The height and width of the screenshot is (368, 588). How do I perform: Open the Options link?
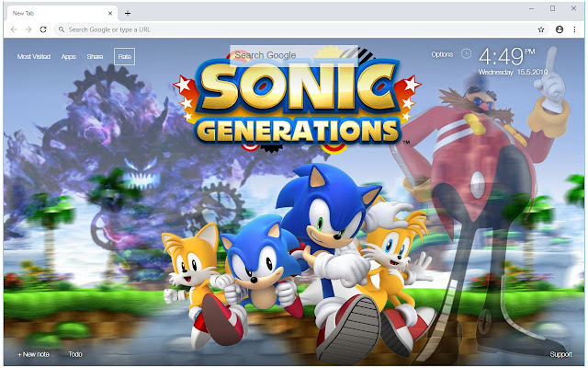(442, 54)
